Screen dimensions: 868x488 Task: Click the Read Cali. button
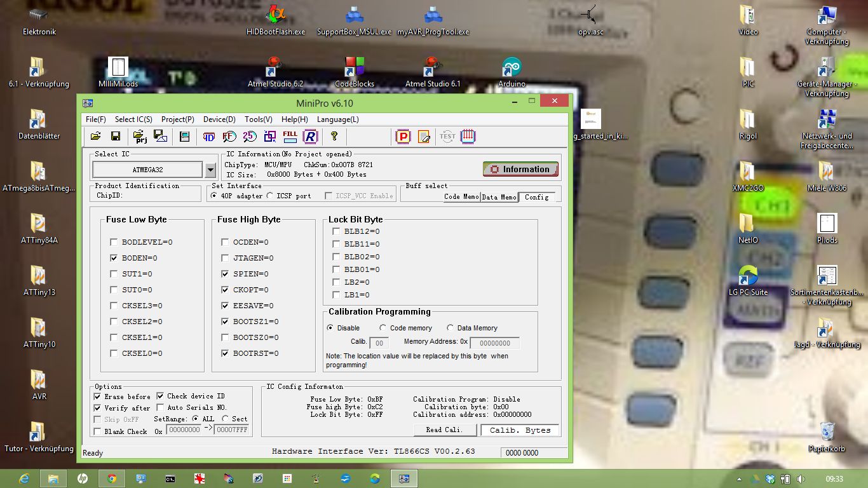click(x=444, y=430)
